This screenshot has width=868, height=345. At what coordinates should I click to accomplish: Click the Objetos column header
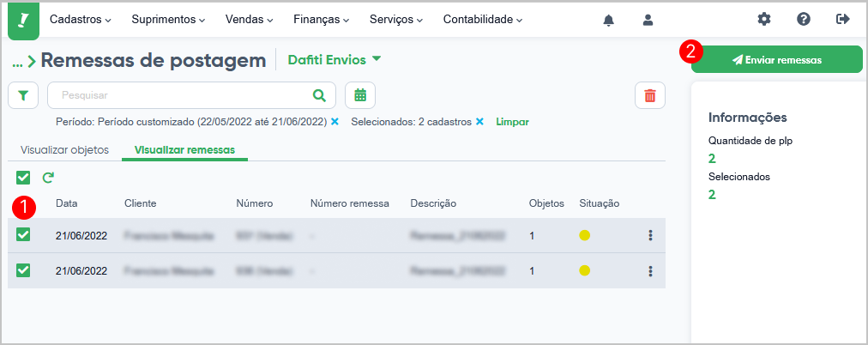click(x=546, y=203)
